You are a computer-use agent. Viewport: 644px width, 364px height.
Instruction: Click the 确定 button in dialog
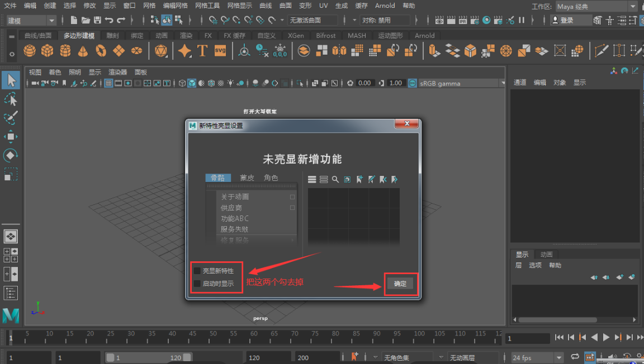(400, 284)
